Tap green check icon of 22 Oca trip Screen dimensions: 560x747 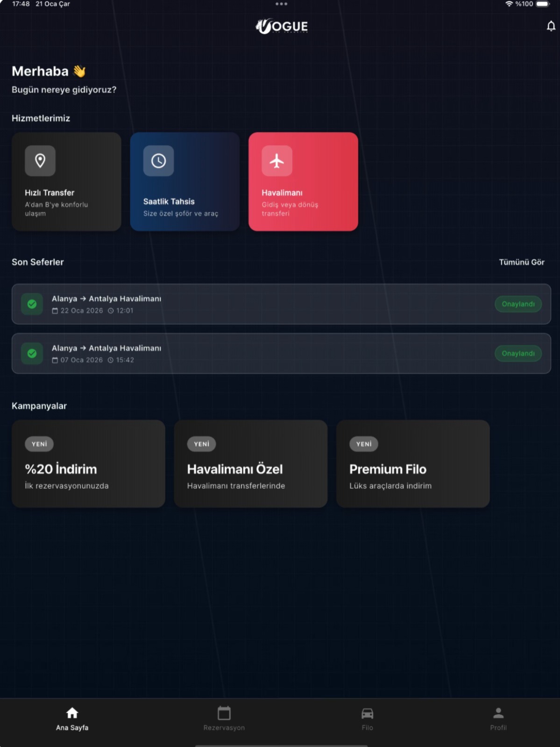point(32,304)
